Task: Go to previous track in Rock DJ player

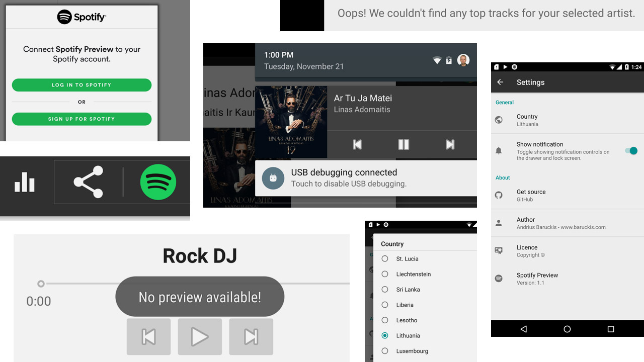Action: tap(148, 337)
